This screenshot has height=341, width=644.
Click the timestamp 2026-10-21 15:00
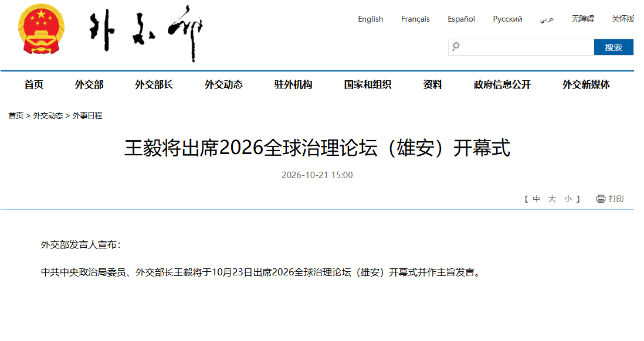coord(317,175)
